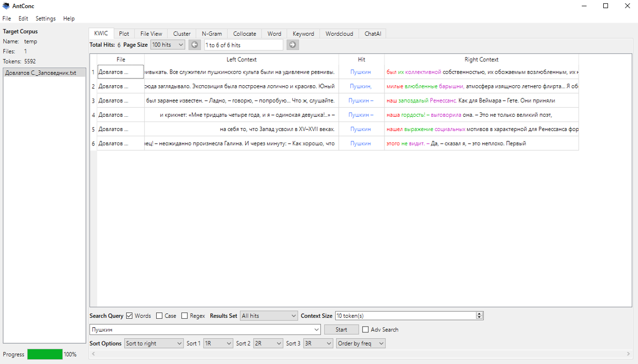Image resolution: width=638 pixels, height=364 pixels.
Task: Switch to the Word tab
Action: [274, 34]
